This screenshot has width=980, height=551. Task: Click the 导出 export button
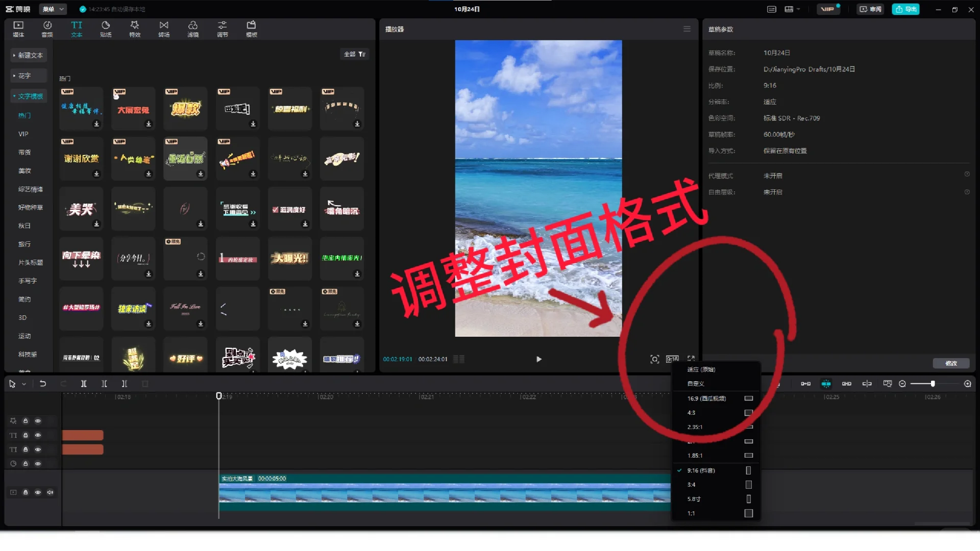tap(906, 9)
